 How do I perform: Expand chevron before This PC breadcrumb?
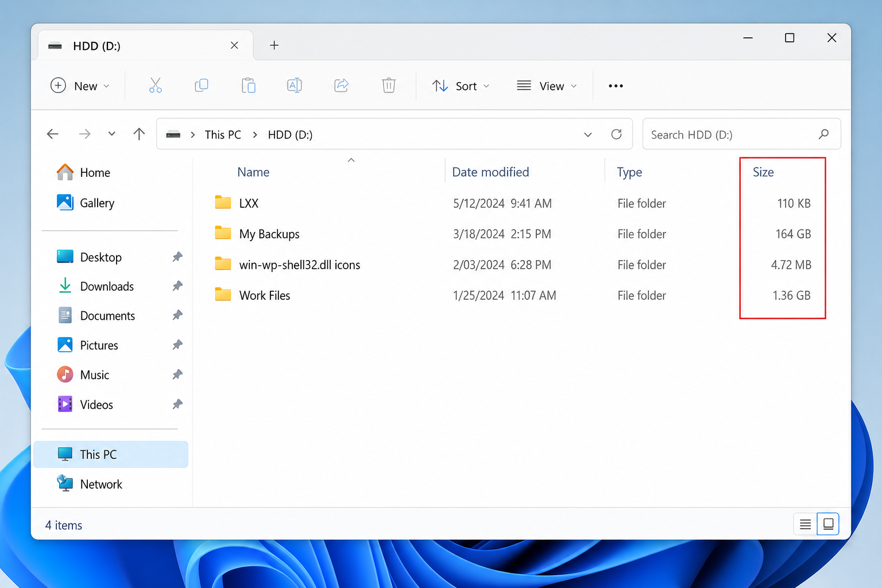[193, 134]
